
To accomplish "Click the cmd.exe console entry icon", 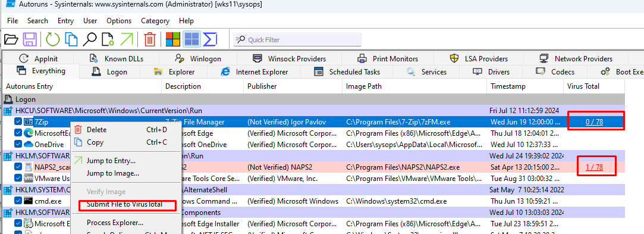I will tap(28, 201).
